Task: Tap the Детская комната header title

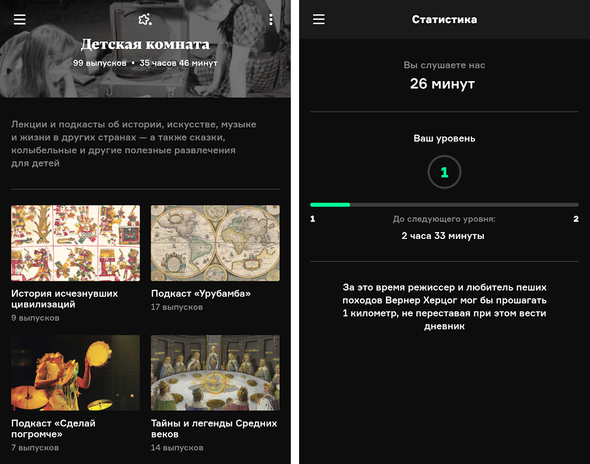Action: [145, 44]
